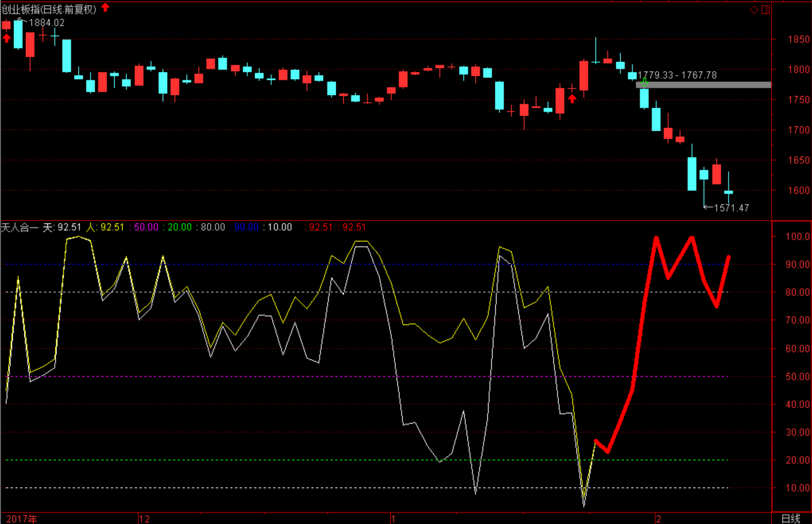Screen dimensions: 812x524
Task: Click the split-panel layout icon at top-right
Action: point(765,10)
